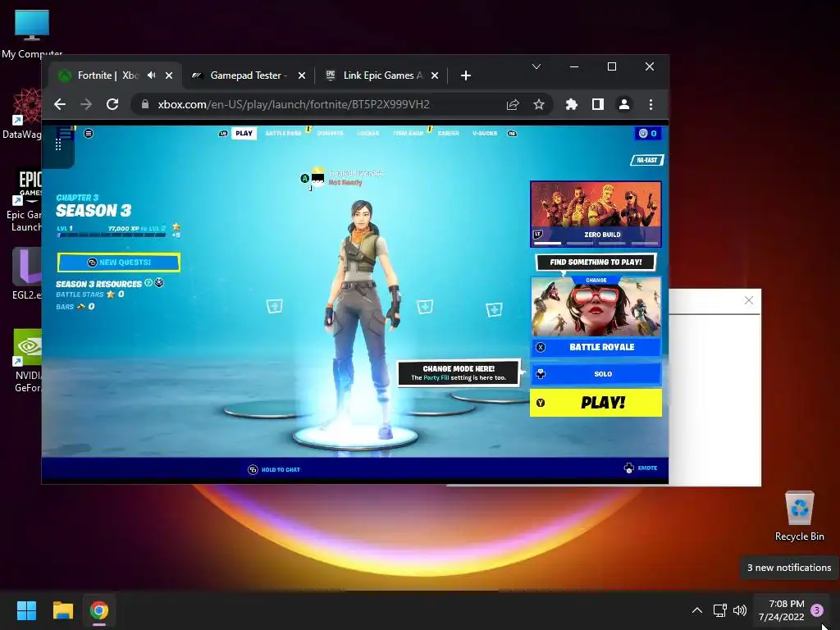Click the Bars currency counter

pyautogui.click(x=75, y=307)
